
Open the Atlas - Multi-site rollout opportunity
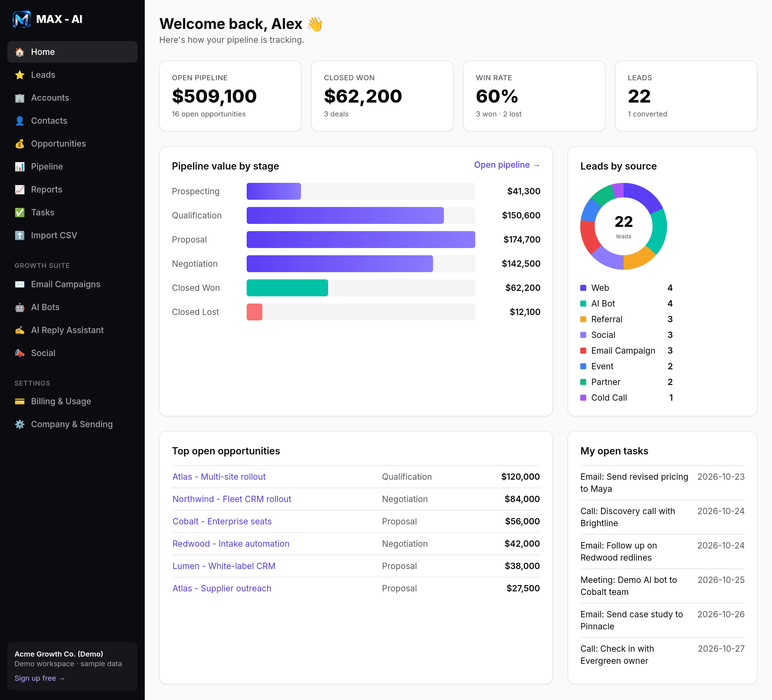pos(219,477)
